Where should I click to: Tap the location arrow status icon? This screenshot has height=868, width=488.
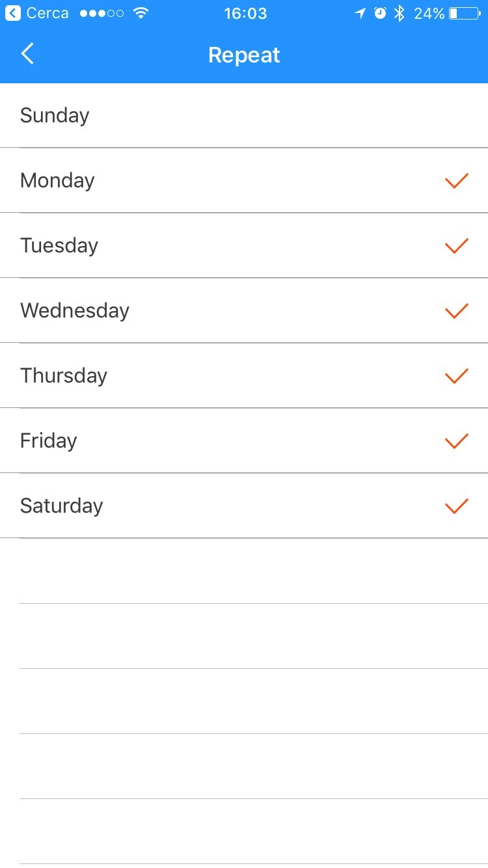tap(360, 13)
